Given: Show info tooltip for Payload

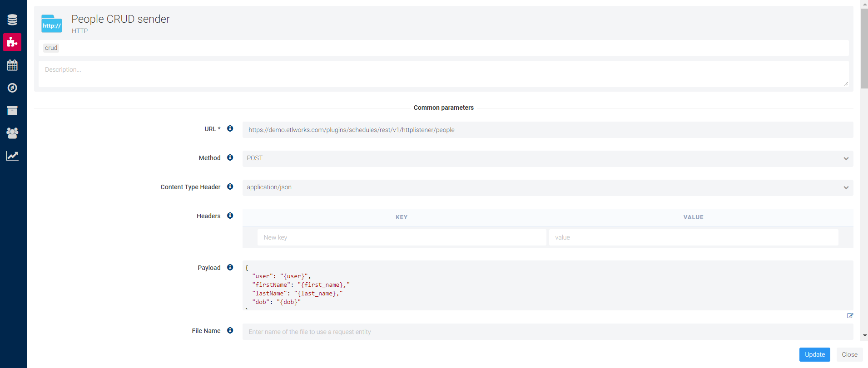Looking at the screenshot, I should [x=230, y=267].
